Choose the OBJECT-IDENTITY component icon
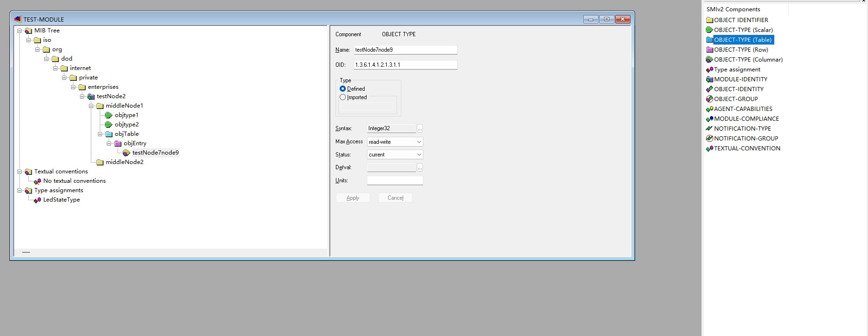 tap(709, 89)
